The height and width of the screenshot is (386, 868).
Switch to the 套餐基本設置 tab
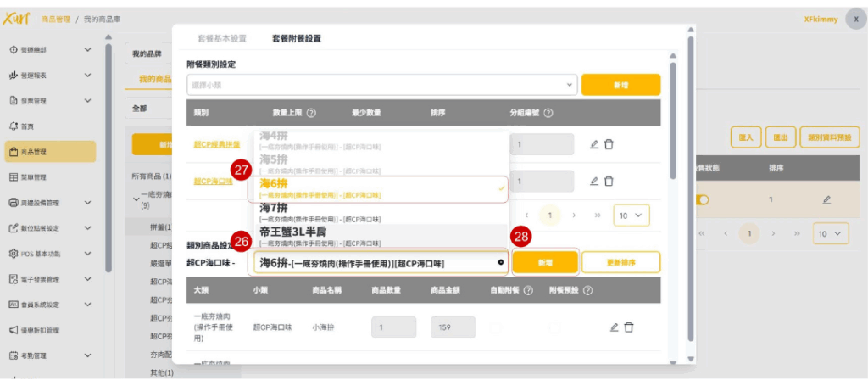pos(222,39)
